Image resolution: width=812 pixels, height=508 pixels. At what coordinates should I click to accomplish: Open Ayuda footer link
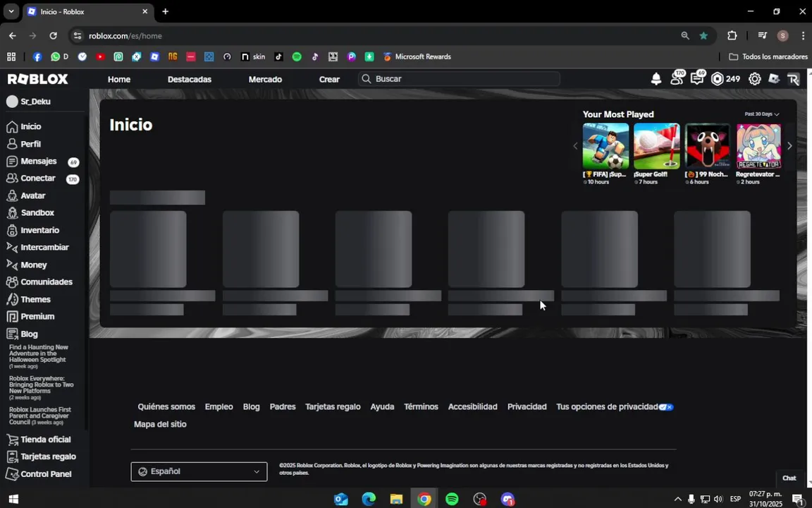(x=382, y=407)
